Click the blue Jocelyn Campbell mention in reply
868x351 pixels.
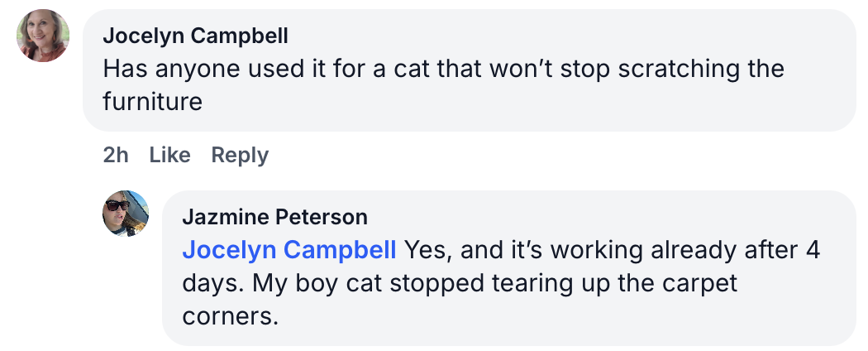289,250
